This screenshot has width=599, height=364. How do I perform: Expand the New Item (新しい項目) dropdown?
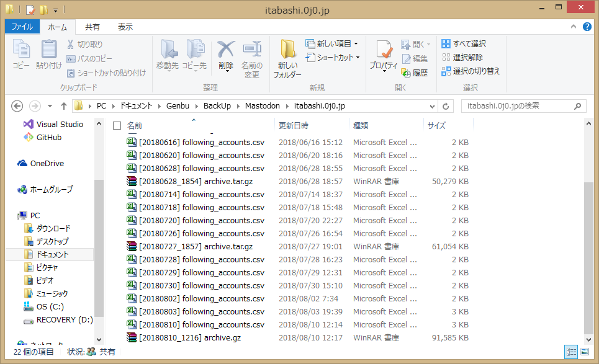click(x=356, y=44)
